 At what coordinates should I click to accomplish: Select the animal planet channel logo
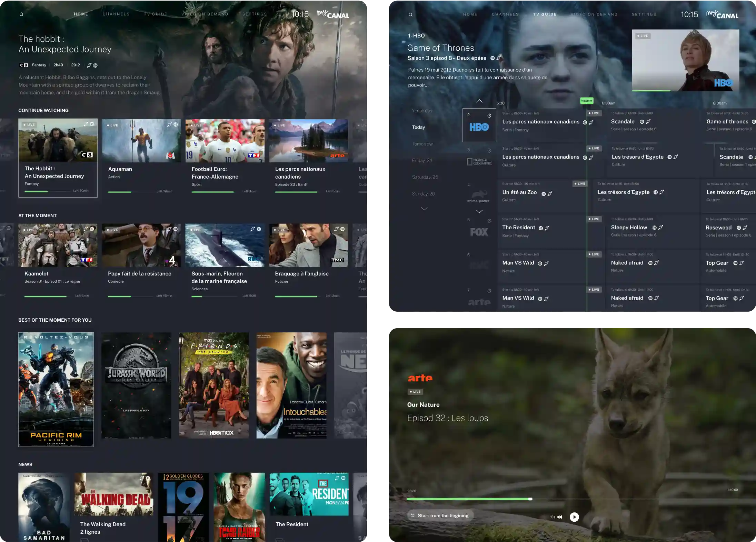click(x=478, y=197)
